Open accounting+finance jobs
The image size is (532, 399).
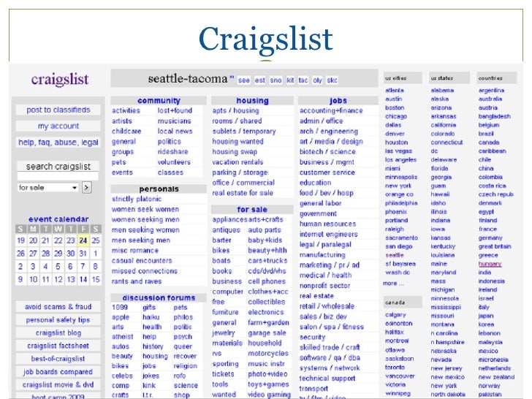(x=331, y=110)
